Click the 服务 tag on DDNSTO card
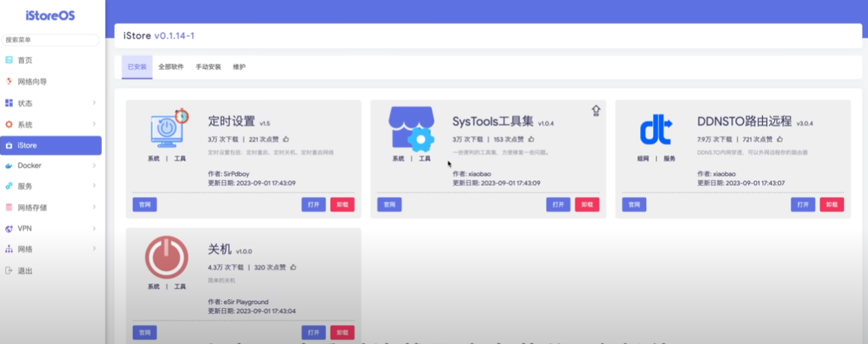This screenshot has width=868, height=344. tap(670, 158)
